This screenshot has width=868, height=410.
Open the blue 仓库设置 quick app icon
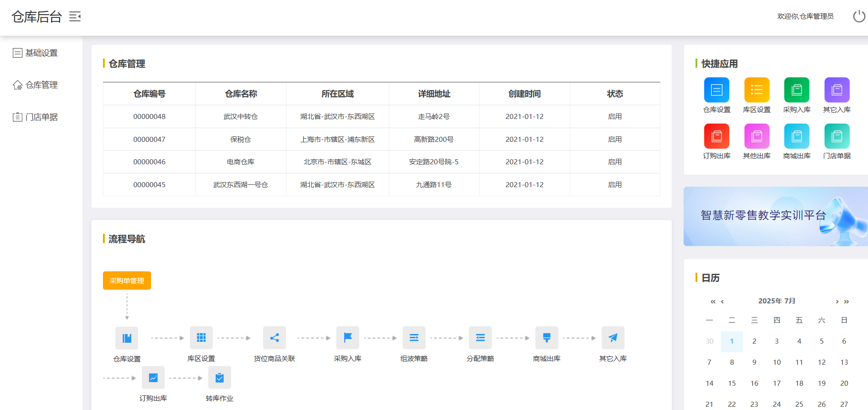(x=717, y=90)
